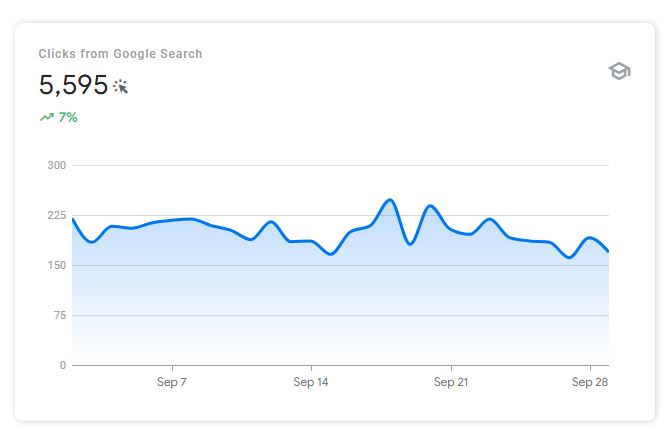Viewport: 664px width, 430px height.
Task: Click the 7% change indicator text
Action: pyautogui.click(x=68, y=117)
